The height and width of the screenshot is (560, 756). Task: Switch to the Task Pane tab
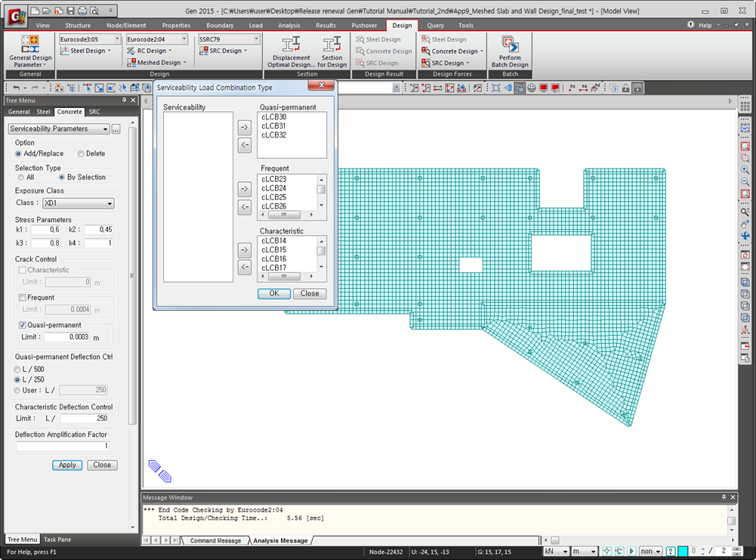coord(57,540)
